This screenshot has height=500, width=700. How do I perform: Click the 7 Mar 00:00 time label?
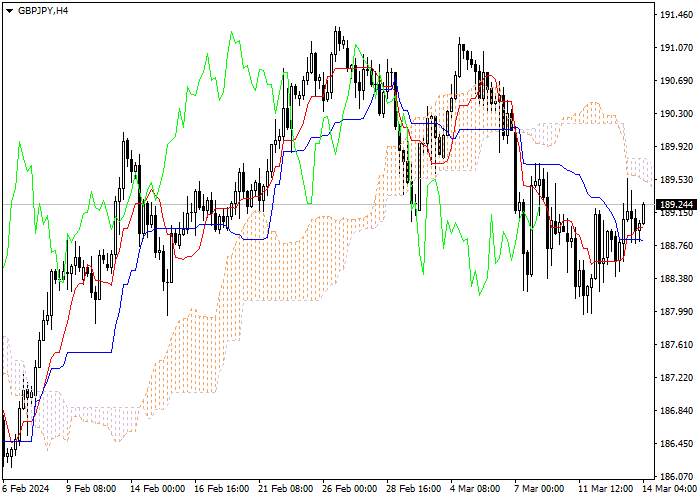[539, 488]
